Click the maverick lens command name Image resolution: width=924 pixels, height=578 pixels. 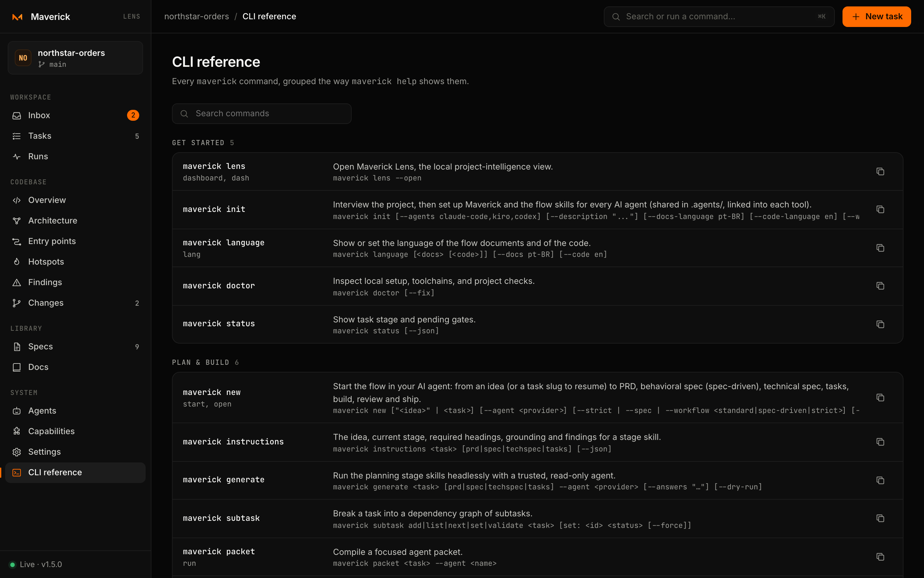214,166
